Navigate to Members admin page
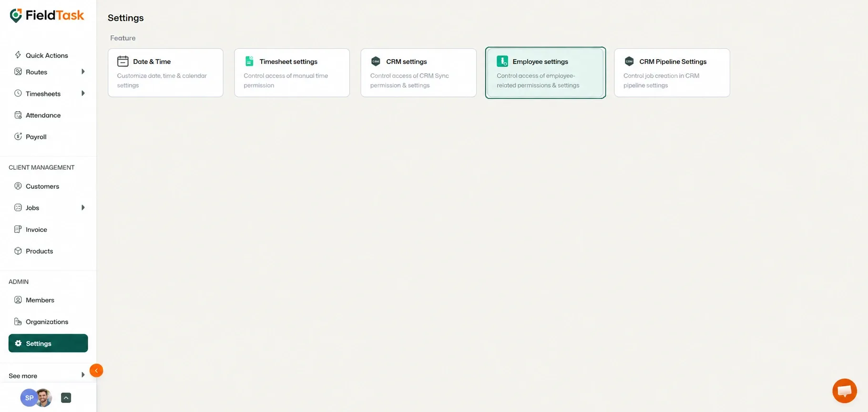Screen dimensions: 868x412 (40, 300)
